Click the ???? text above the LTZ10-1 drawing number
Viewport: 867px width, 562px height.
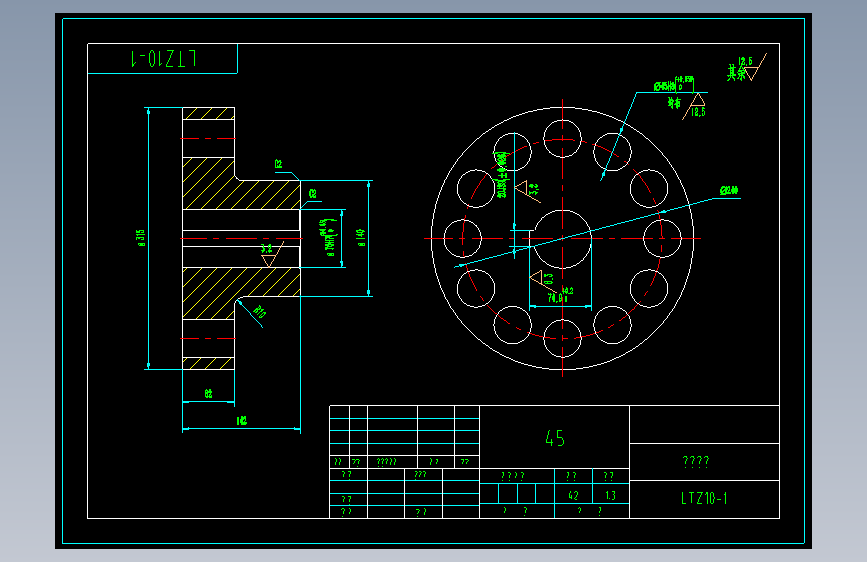click(696, 462)
